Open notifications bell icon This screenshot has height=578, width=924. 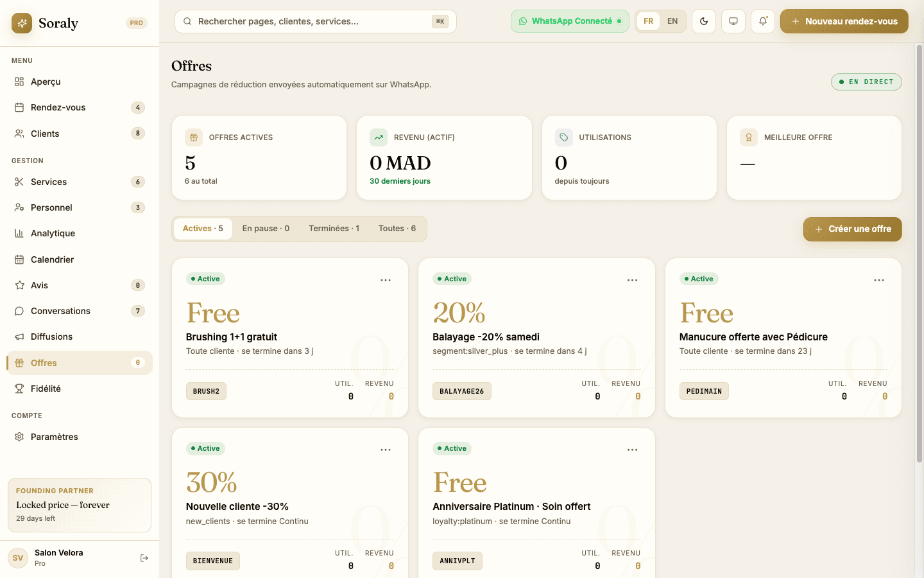[x=763, y=21]
